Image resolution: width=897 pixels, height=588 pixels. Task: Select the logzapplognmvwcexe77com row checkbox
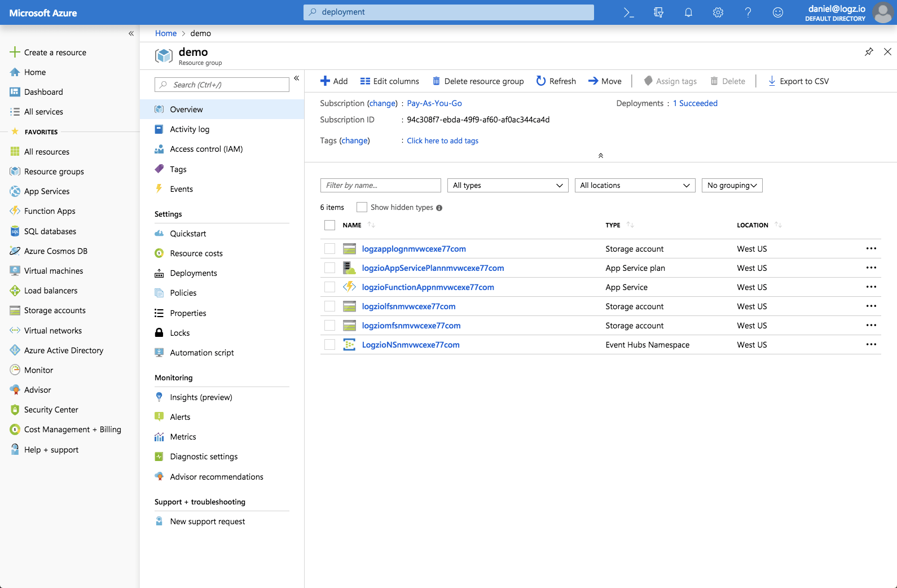(x=329, y=249)
